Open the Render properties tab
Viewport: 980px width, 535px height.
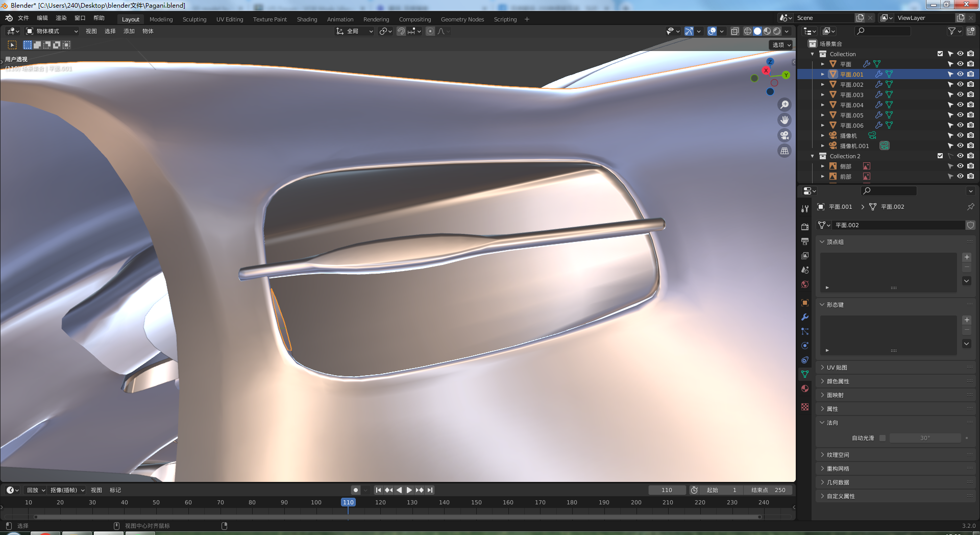pyautogui.click(x=805, y=227)
